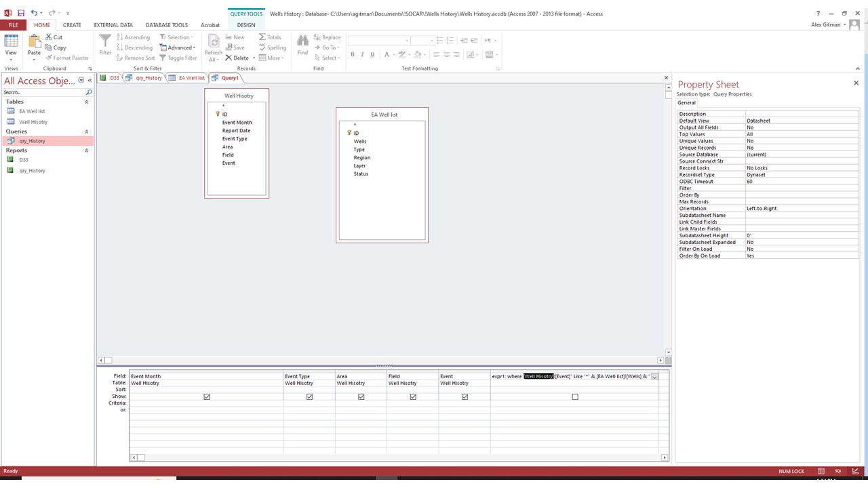Collapse the Queries group in navigation pane

click(86, 131)
